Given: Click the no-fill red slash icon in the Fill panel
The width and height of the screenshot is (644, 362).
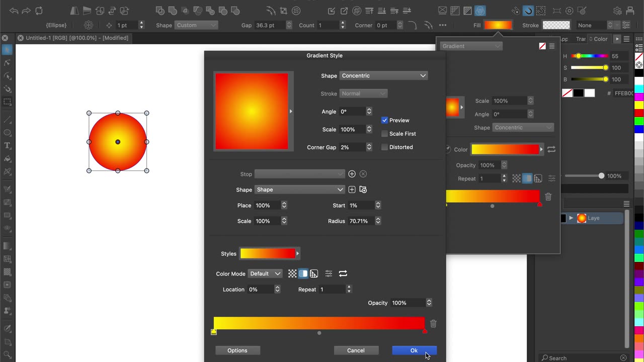Looking at the screenshot, I should 542,46.
